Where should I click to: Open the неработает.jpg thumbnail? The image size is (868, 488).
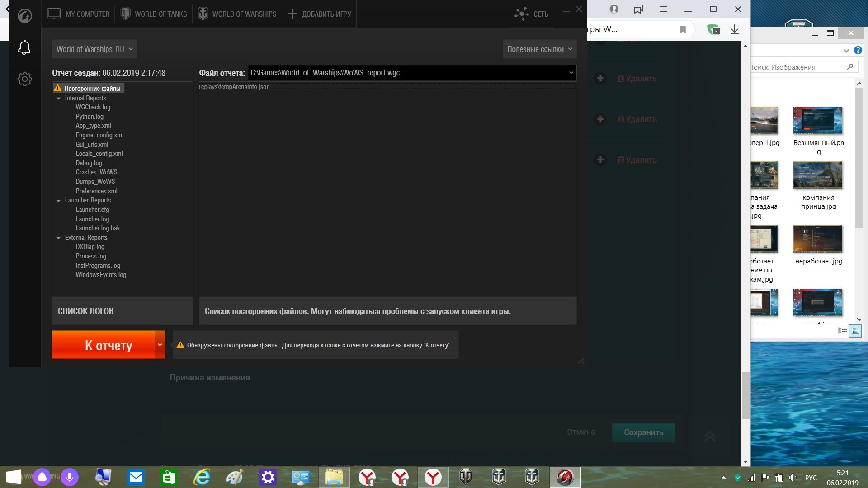click(x=818, y=239)
